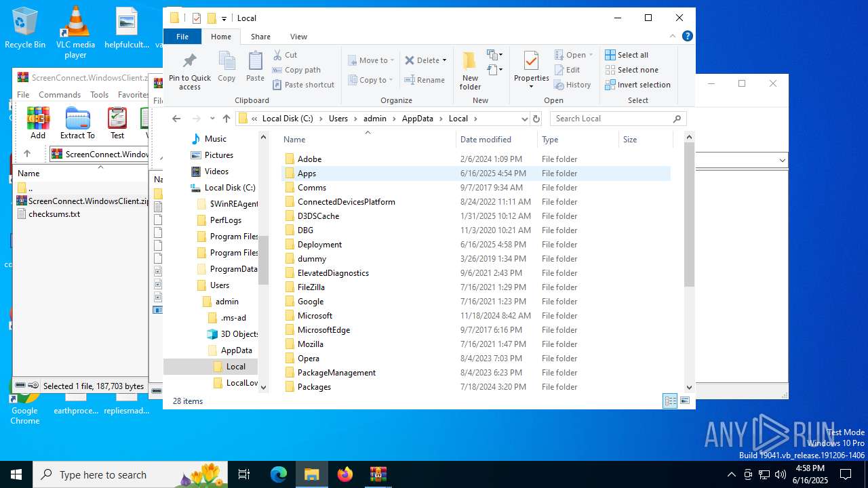Image resolution: width=868 pixels, height=488 pixels.
Task: Open Explorer Help question mark icon
Action: [x=687, y=37]
